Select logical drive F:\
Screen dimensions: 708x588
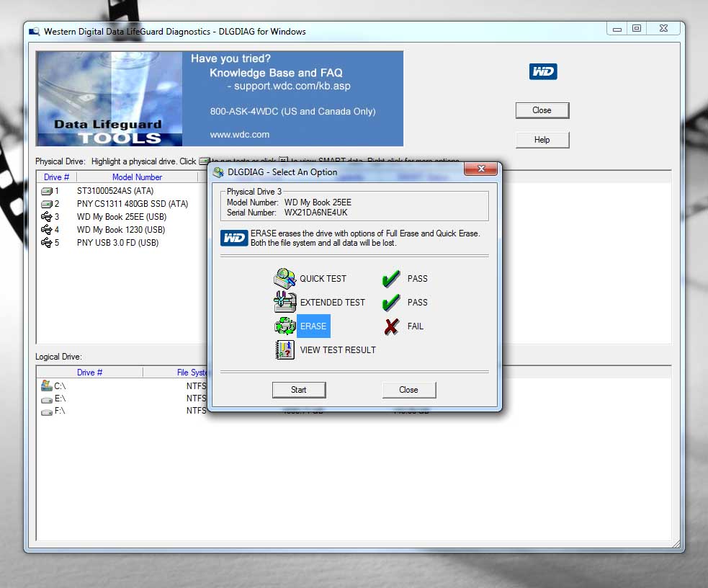(60, 411)
